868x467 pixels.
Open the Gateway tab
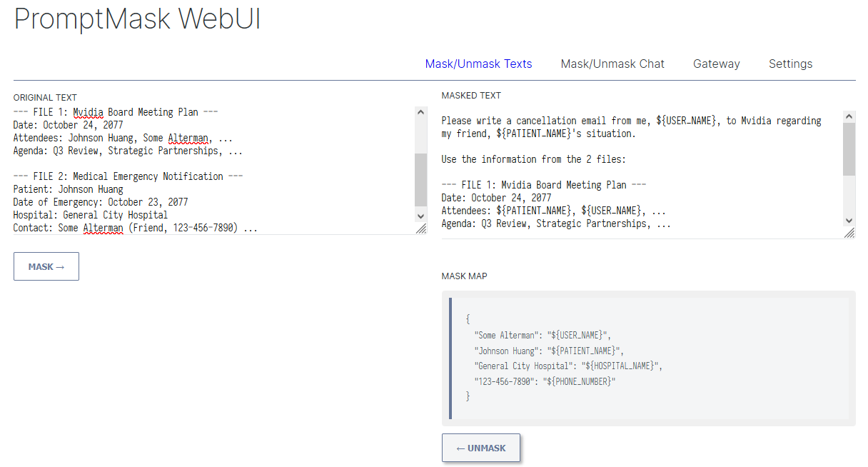point(716,64)
